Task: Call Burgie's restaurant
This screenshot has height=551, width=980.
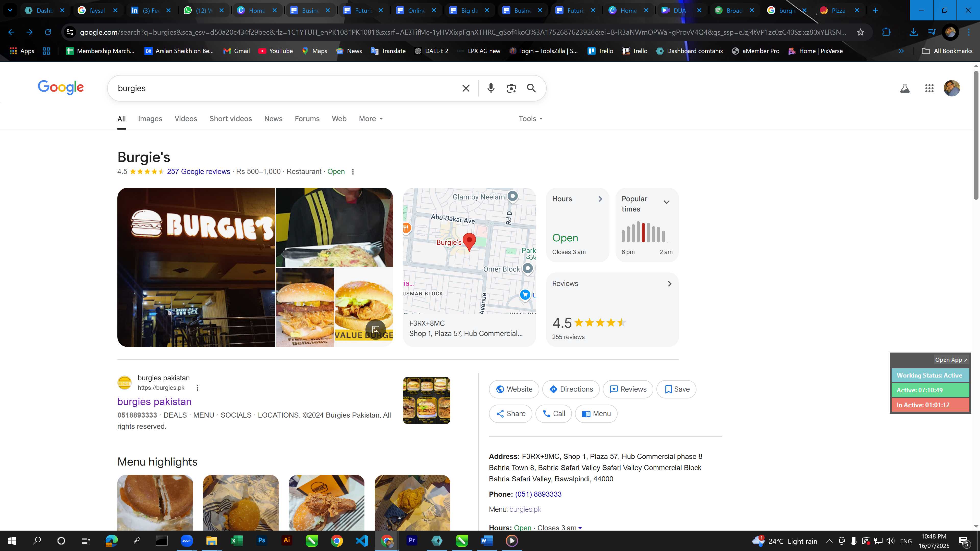Action: [554, 414]
